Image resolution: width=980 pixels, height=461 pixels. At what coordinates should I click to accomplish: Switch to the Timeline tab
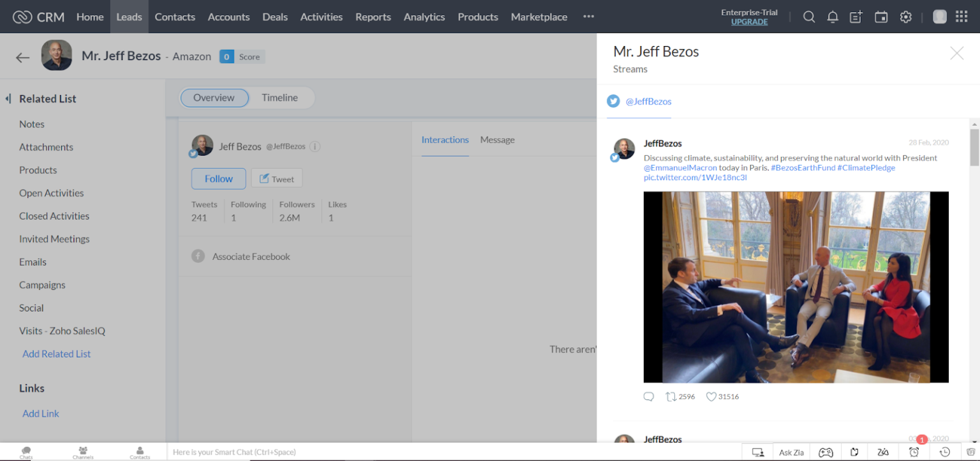click(279, 98)
